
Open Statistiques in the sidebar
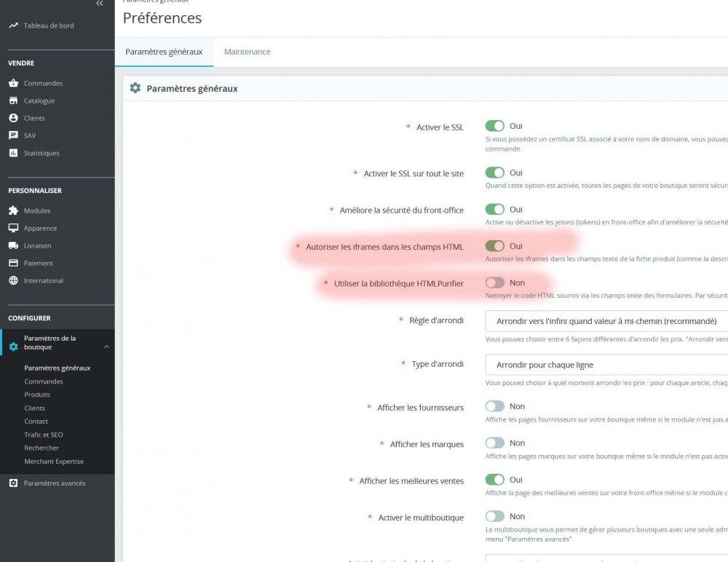pyautogui.click(x=41, y=154)
